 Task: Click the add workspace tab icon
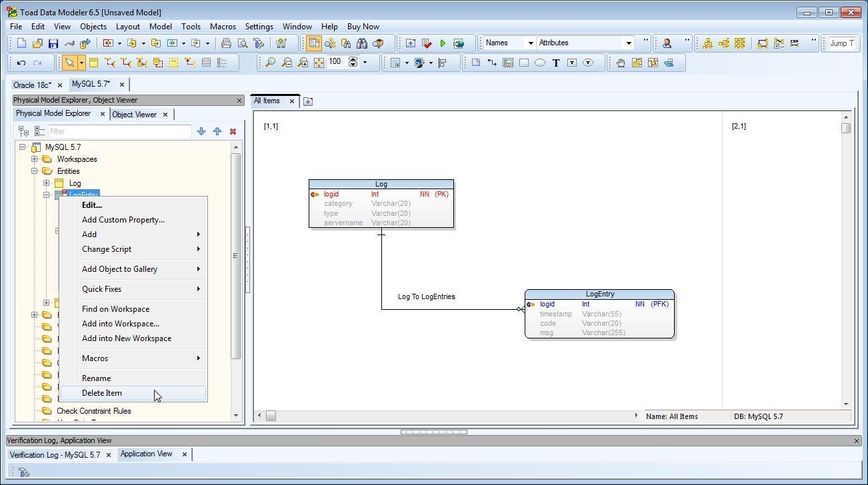[307, 101]
